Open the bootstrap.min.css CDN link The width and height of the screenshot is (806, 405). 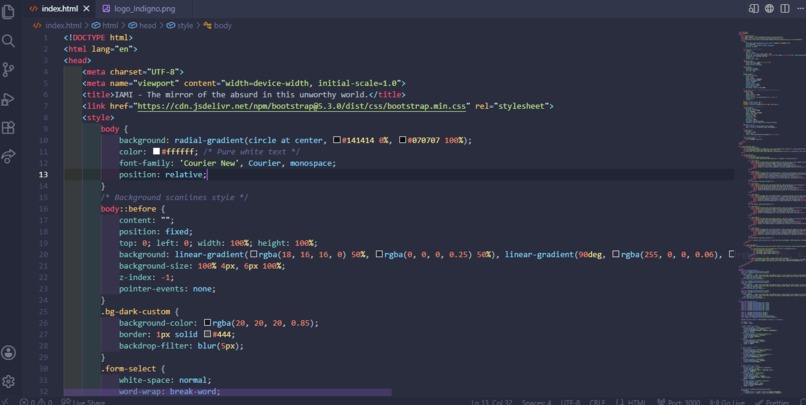coord(301,106)
